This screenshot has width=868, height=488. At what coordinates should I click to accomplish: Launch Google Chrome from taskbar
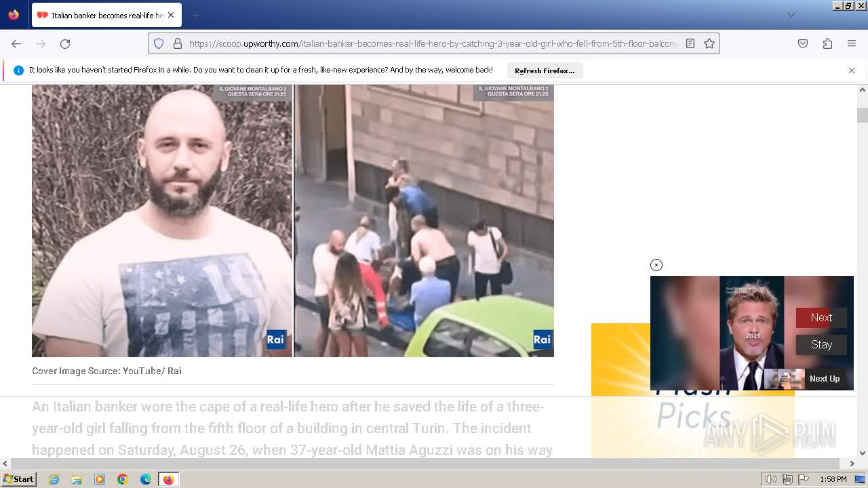pos(123,479)
